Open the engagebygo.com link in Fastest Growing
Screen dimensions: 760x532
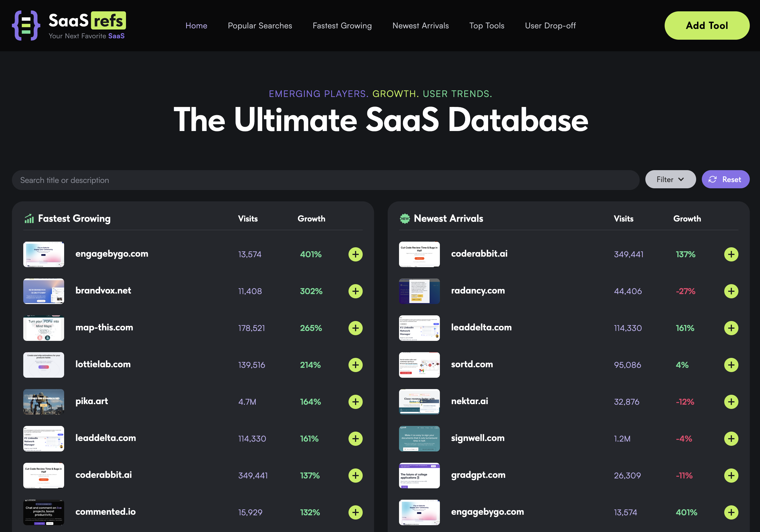pos(112,254)
